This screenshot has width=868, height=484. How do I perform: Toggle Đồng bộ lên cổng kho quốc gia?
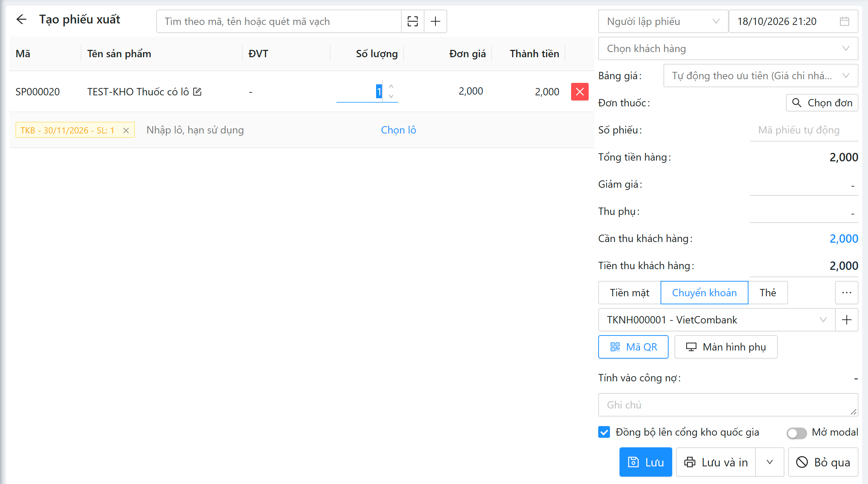point(604,432)
